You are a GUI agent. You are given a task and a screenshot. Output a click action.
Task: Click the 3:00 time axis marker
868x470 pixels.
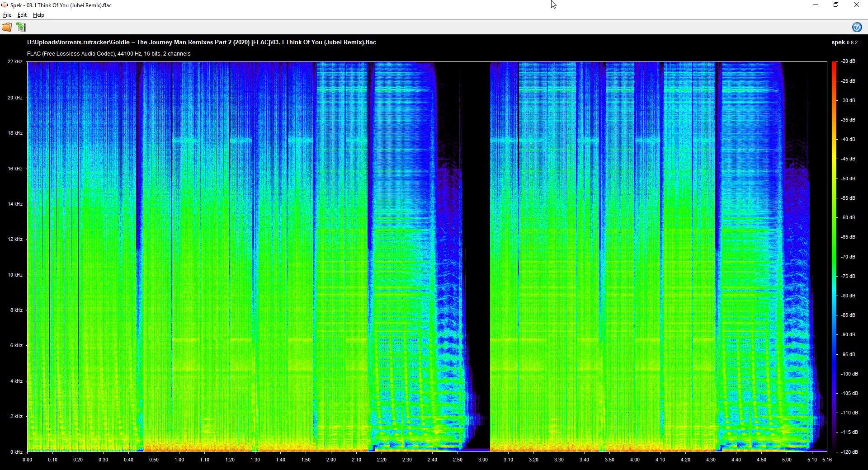483,460
